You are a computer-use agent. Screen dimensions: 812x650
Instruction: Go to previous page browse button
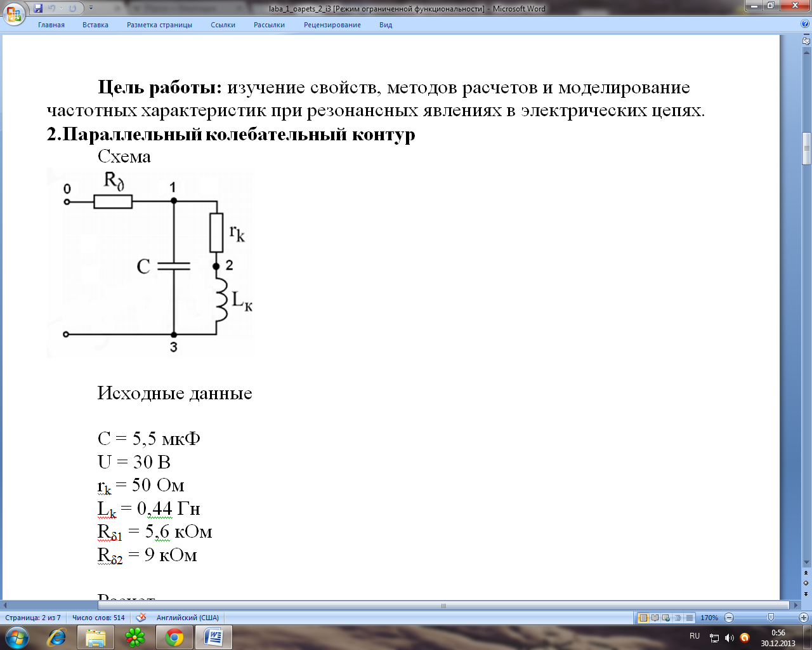pyautogui.click(x=806, y=573)
